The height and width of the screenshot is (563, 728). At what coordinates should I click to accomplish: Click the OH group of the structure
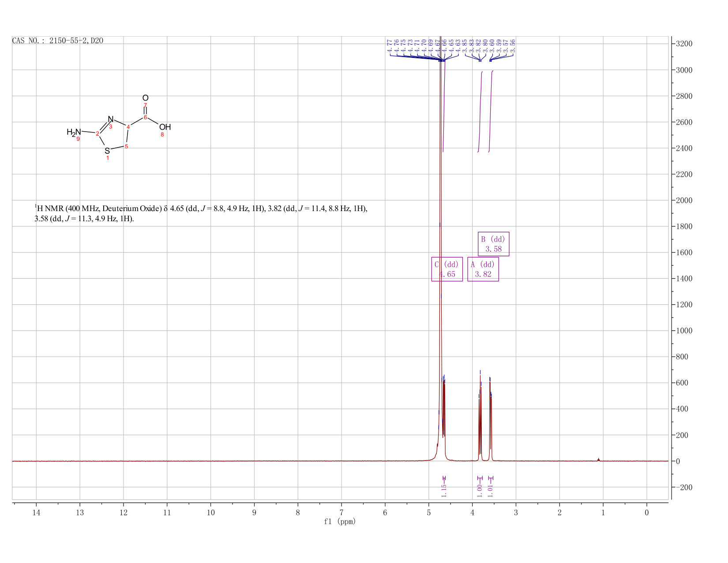click(x=165, y=127)
